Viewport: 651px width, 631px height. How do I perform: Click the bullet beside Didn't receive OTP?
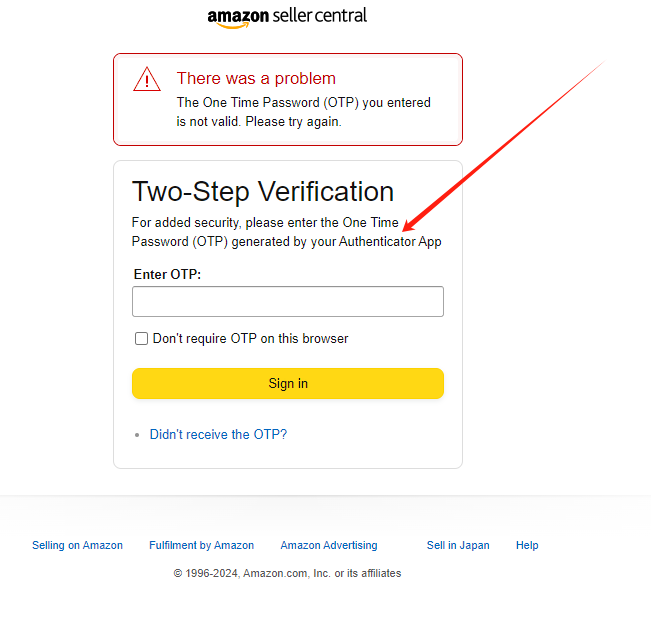point(137,435)
